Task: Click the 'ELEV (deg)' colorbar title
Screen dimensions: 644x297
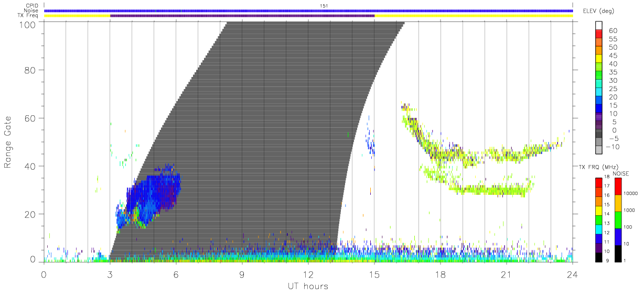Action: (x=598, y=11)
